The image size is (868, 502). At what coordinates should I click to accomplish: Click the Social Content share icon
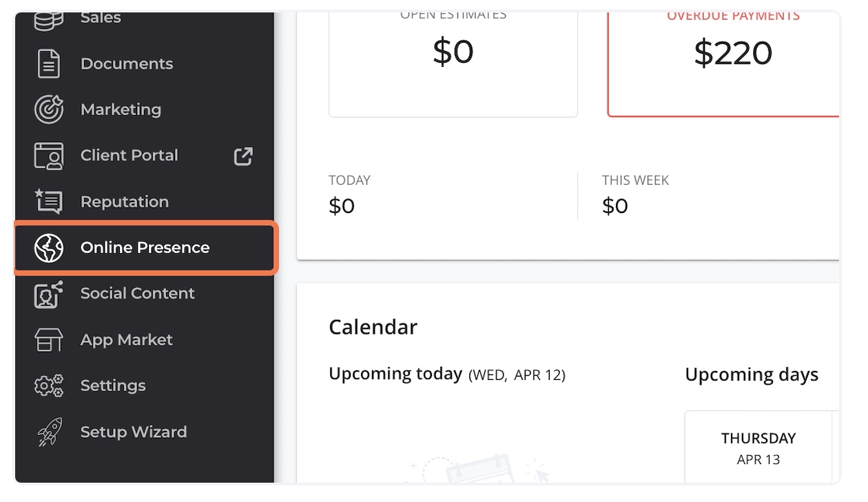(49, 294)
